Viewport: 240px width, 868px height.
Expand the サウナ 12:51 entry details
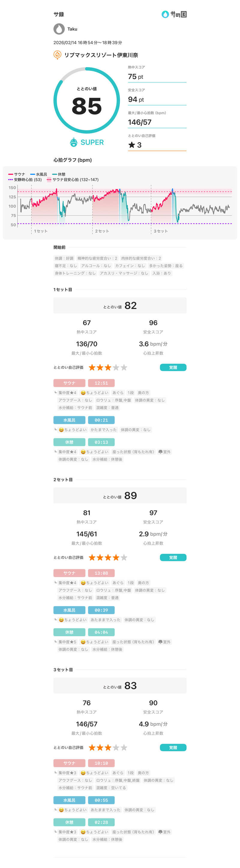click(101, 383)
